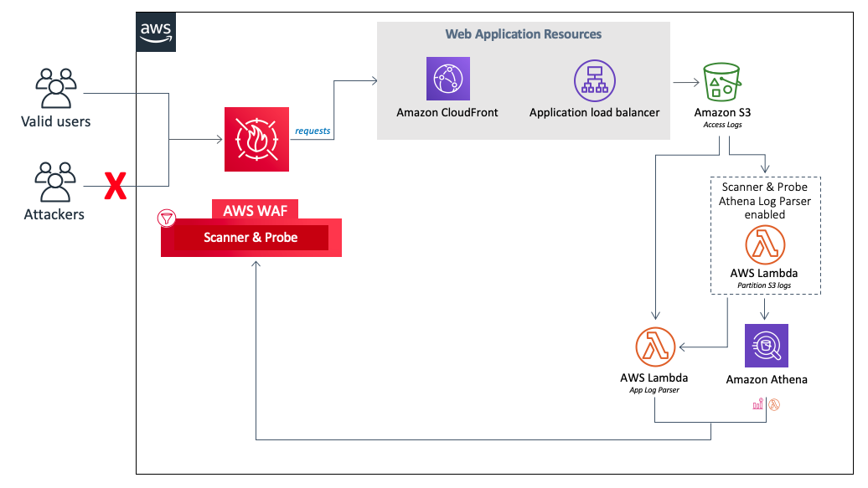The width and height of the screenshot is (868, 488).
Task: Click the Application load balancer icon
Action: (x=594, y=80)
